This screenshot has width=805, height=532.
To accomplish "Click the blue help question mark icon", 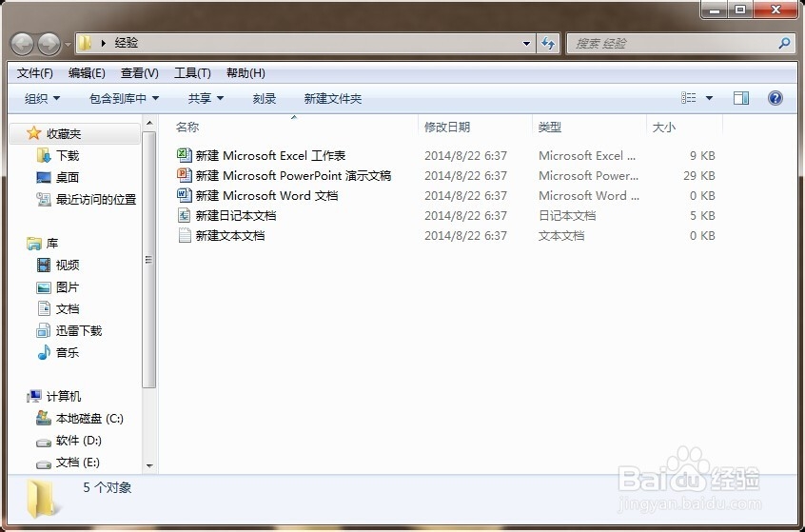I will (x=776, y=98).
